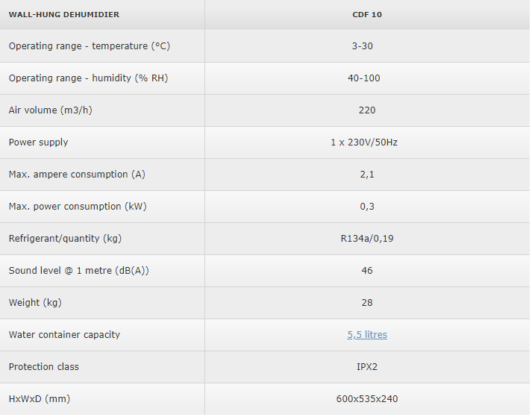
Task: Select the 40-100 humidity value
Action: tap(366, 78)
